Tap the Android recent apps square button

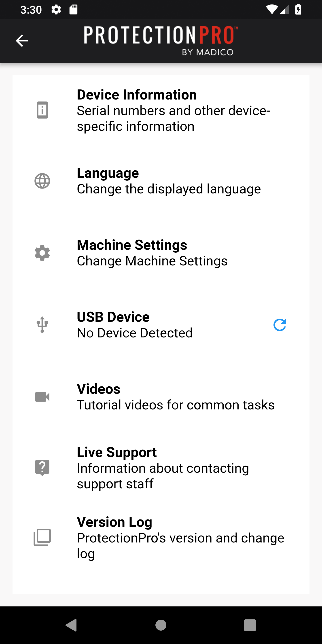click(250, 625)
